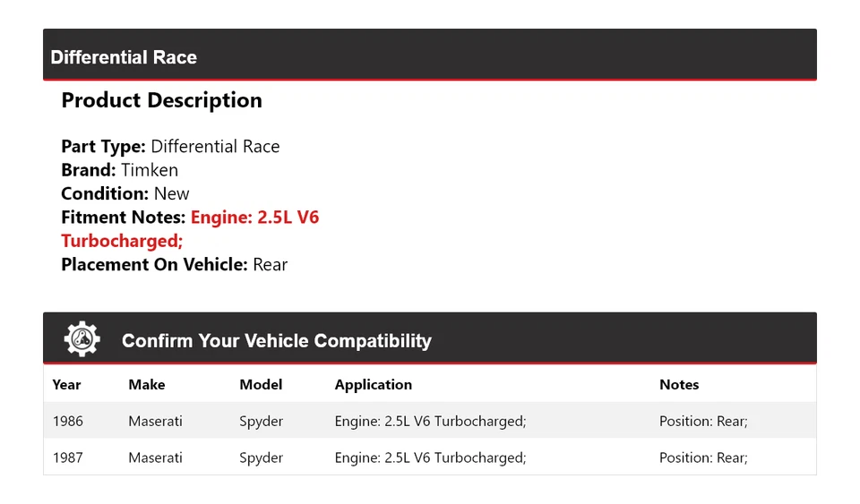This screenshot has height=504, width=860.
Task: Sort by the Year column header
Action: tap(66, 385)
